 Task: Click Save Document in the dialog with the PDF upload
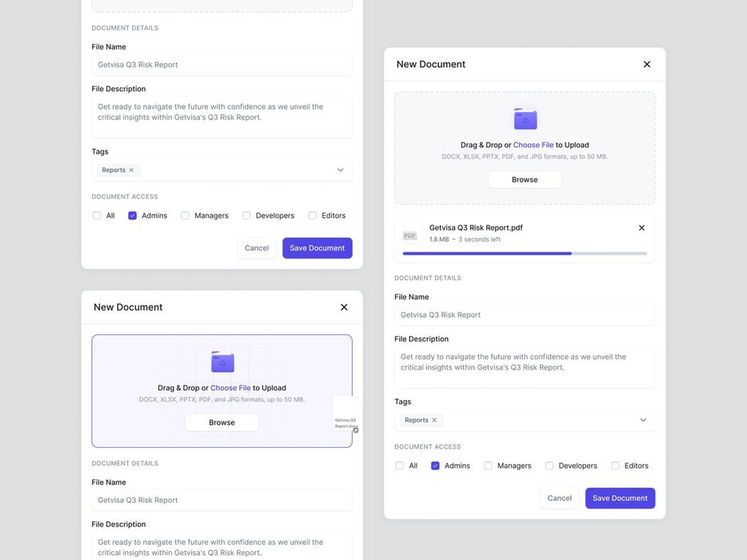point(620,498)
